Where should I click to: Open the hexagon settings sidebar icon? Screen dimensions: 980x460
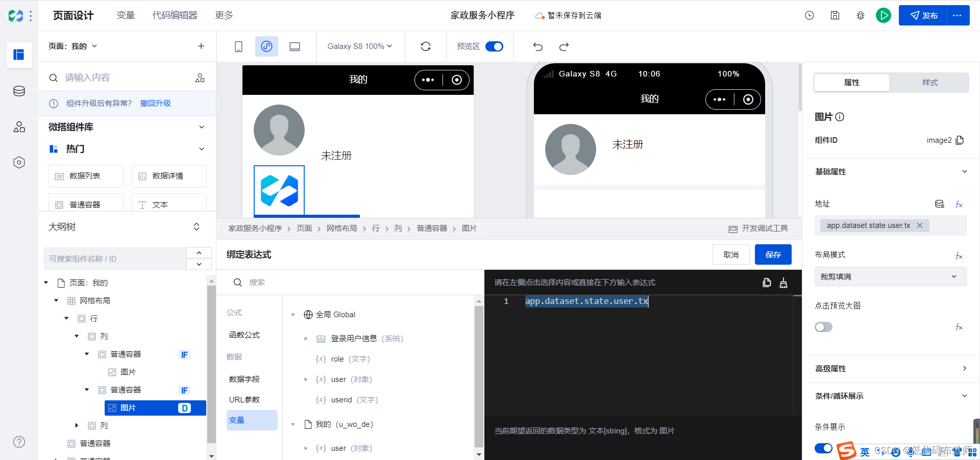coord(19,163)
